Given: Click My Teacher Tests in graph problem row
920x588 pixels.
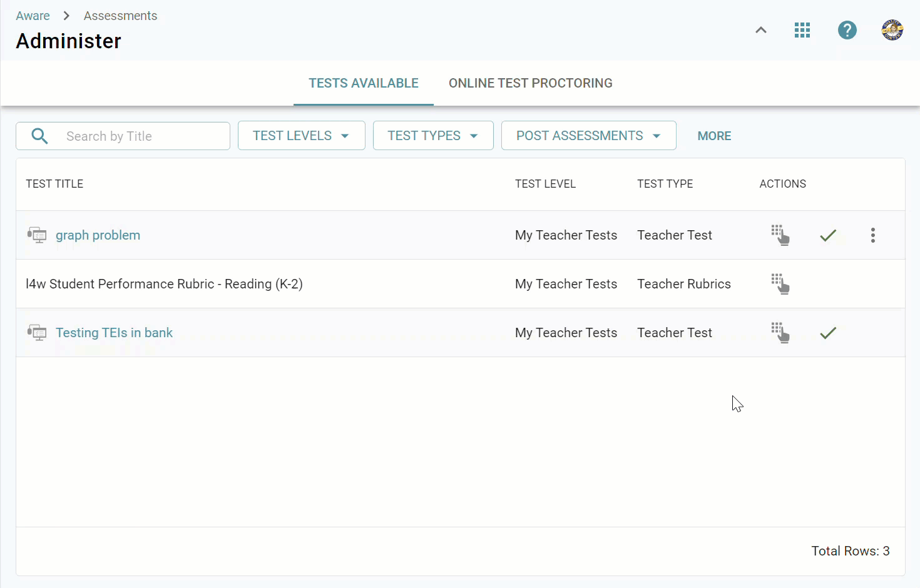Looking at the screenshot, I should 566,235.
